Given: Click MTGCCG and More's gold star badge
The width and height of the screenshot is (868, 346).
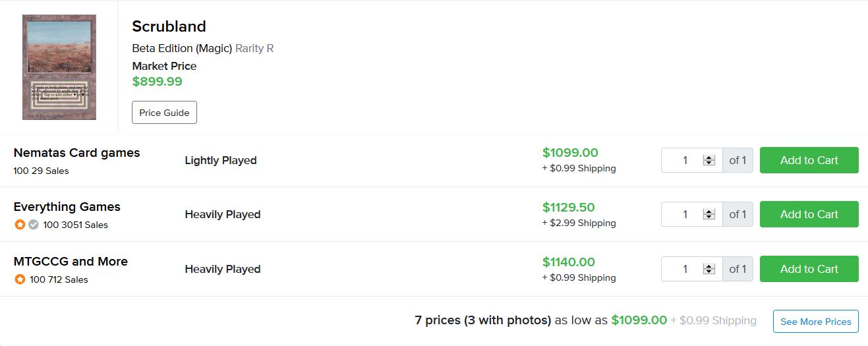Looking at the screenshot, I should pyautogui.click(x=20, y=279).
